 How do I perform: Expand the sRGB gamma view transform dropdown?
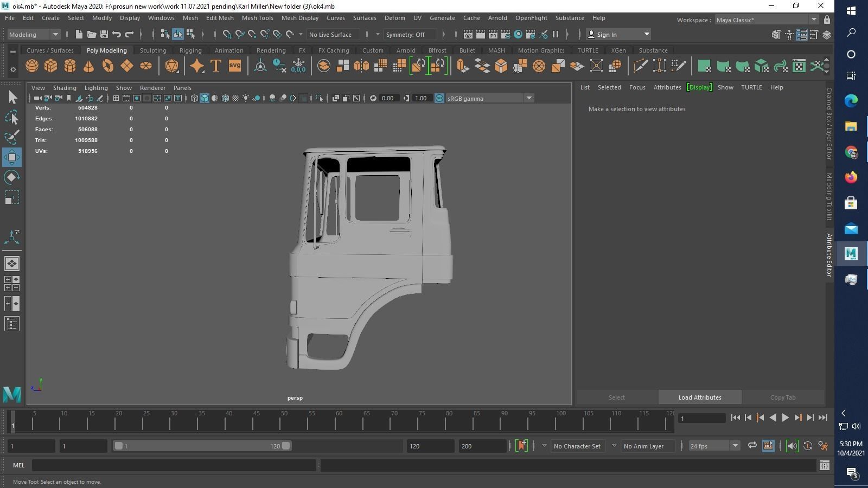(528, 98)
